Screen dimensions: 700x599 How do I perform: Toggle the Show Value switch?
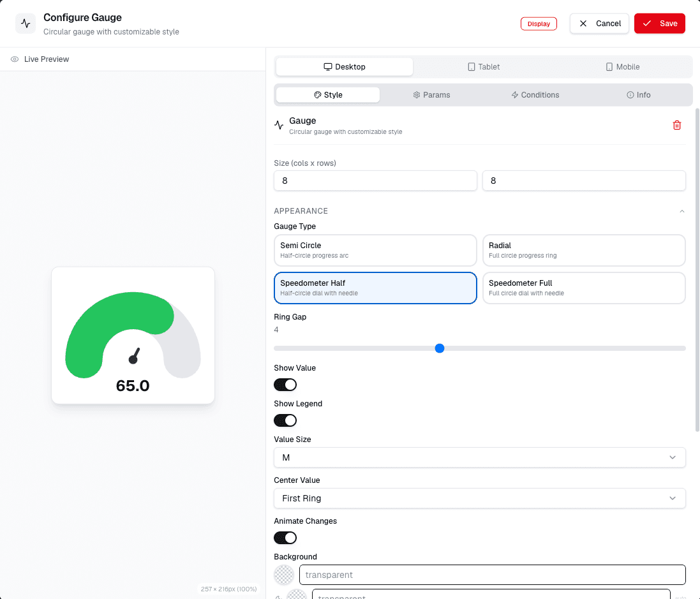point(285,385)
